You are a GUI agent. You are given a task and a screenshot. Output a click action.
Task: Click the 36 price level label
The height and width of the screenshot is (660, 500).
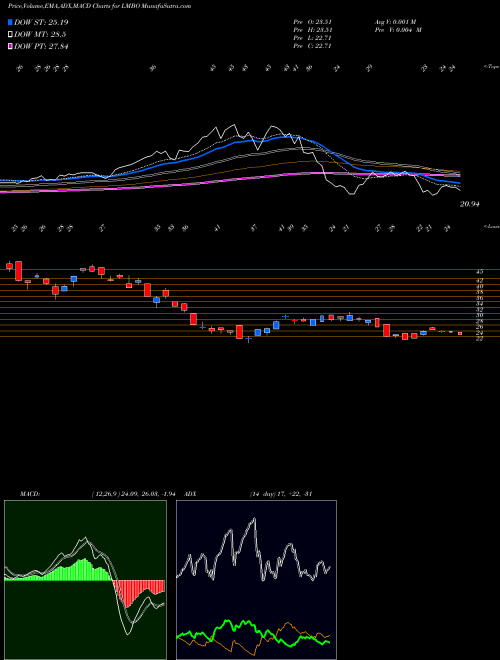(479, 298)
